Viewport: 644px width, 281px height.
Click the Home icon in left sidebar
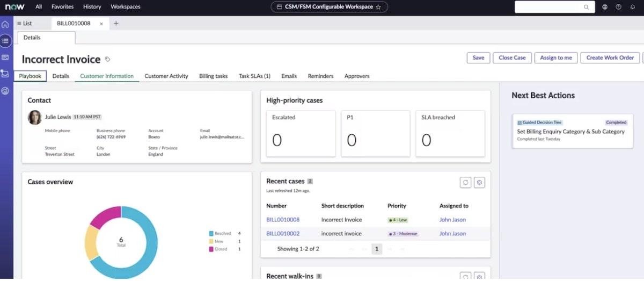tap(5, 24)
